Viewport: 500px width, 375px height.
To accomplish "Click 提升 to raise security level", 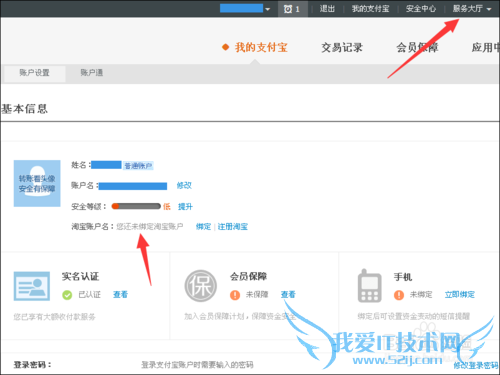I will coord(185,207).
